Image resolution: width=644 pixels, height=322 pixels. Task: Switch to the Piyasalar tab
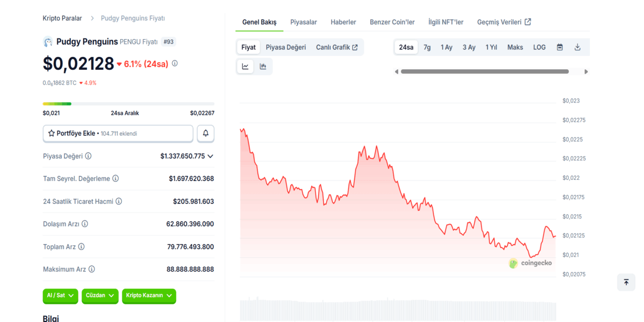click(x=303, y=22)
